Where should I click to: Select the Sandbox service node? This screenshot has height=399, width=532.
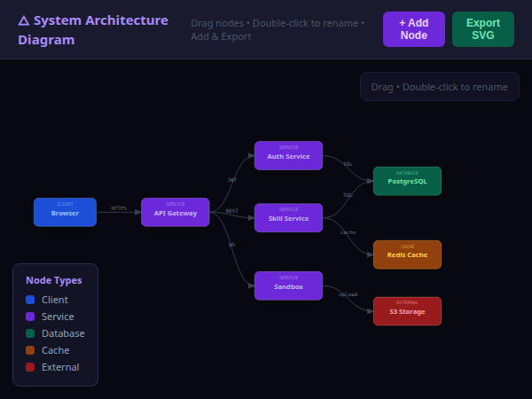pos(288,286)
